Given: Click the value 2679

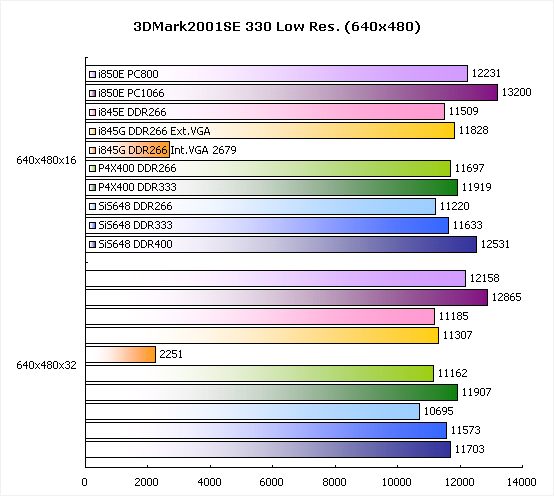Looking at the screenshot, I should tap(224, 150).
